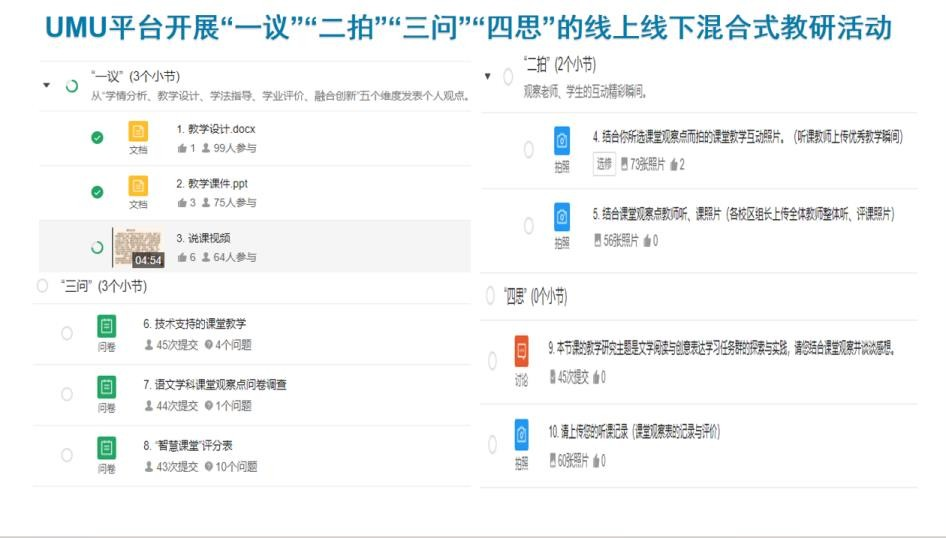
Task: Collapse the "二拍" section arrow
Action: 487,76
